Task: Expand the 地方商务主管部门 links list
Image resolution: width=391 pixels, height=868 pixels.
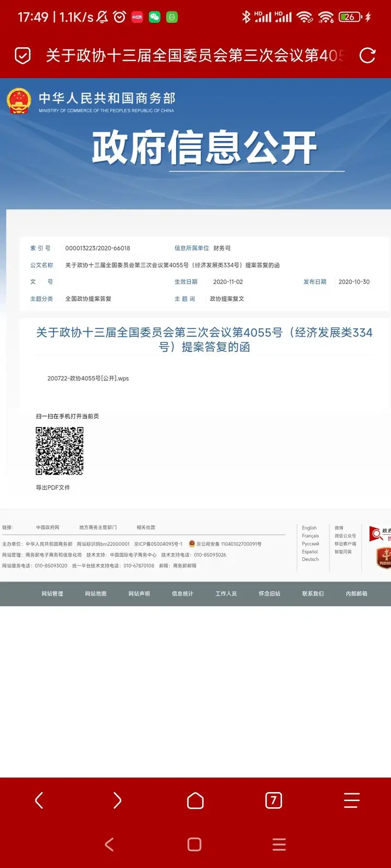Action: 98,527
